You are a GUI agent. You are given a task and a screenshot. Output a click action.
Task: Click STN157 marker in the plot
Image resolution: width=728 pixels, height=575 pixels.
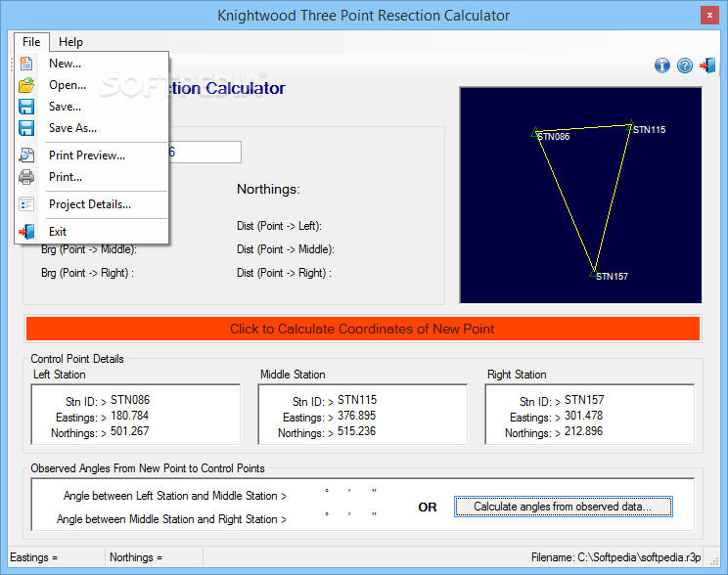593,274
